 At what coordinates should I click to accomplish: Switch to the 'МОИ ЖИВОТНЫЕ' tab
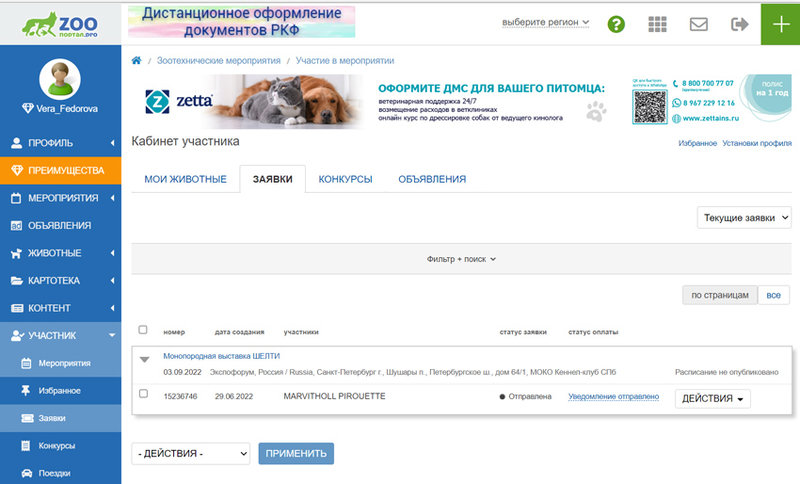point(185,179)
